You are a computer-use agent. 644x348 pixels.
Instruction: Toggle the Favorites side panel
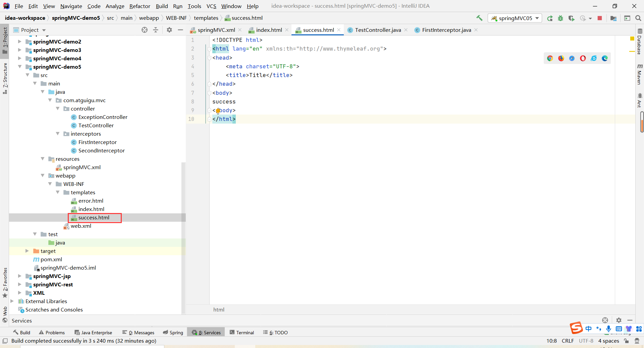tap(5, 283)
